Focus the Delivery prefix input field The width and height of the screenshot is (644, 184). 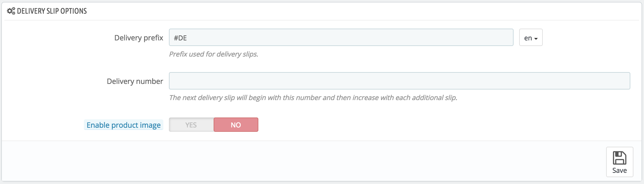point(341,38)
